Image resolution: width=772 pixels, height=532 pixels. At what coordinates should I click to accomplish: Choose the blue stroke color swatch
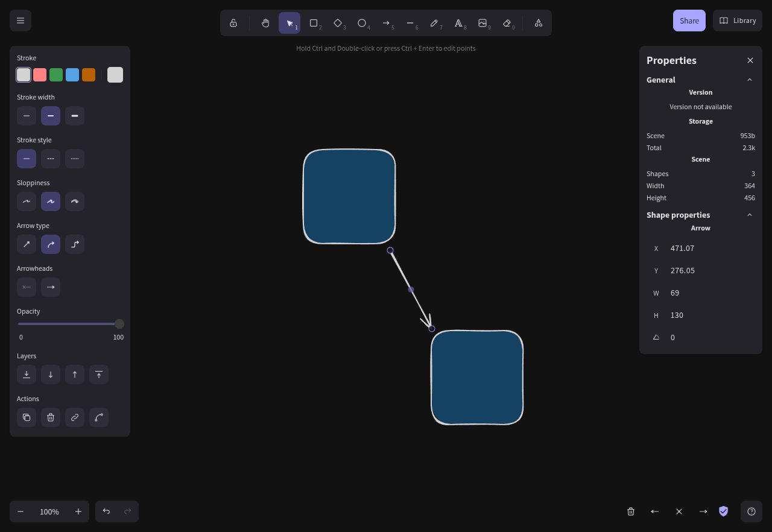coord(72,75)
